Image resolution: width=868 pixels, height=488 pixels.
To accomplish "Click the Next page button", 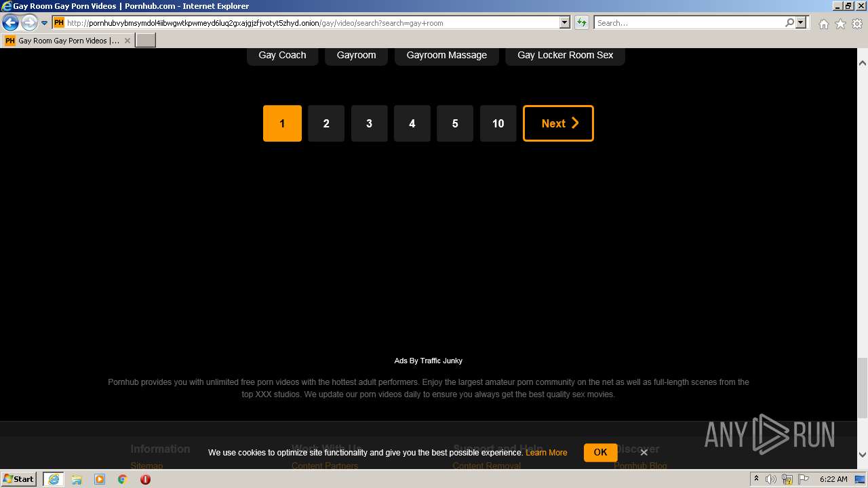I will (558, 123).
